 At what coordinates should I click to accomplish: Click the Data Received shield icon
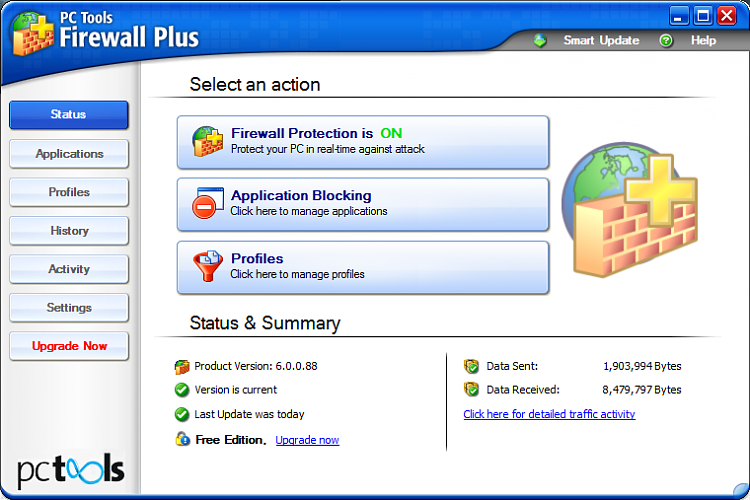[x=471, y=389]
